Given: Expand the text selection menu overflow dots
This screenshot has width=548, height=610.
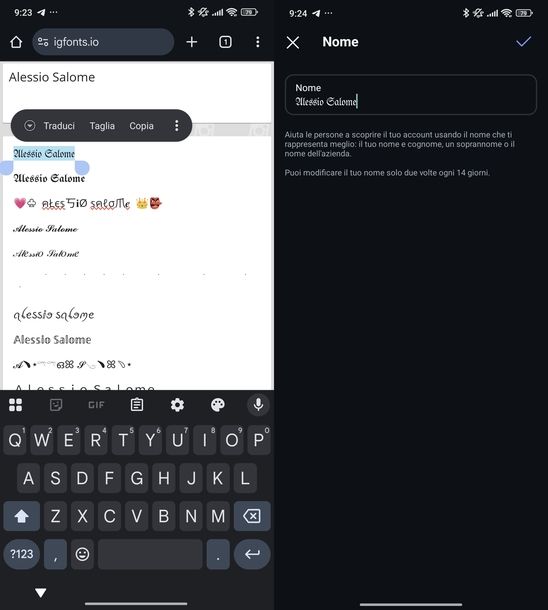Looking at the screenshot, I should (177, 126).
